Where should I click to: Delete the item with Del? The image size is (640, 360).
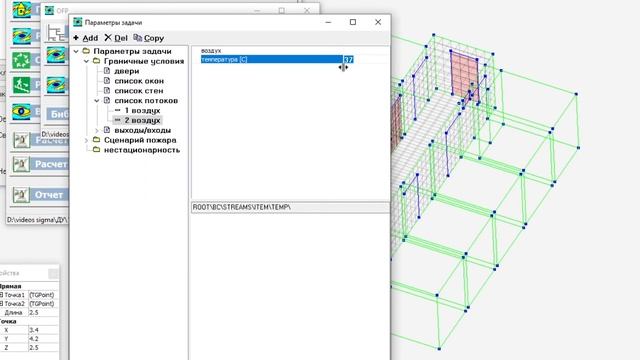(116, 38)
